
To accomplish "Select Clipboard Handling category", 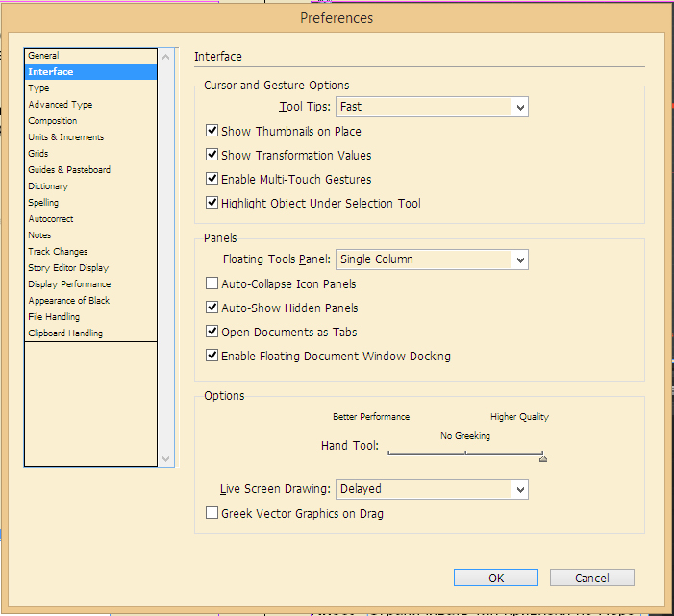I will coord(90,333).
